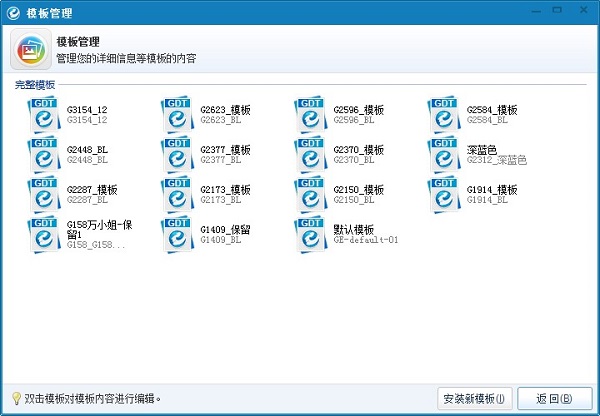Select the G2596_模板 template icon
600x416 pixels.
click(x=310, y=114)
